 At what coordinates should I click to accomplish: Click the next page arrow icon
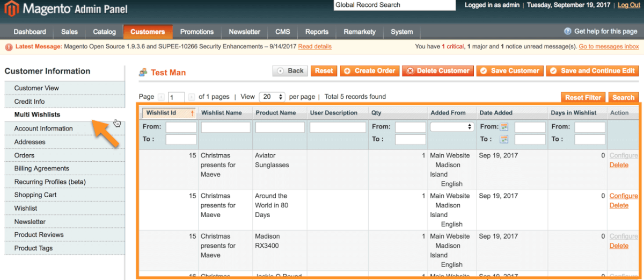192,97
